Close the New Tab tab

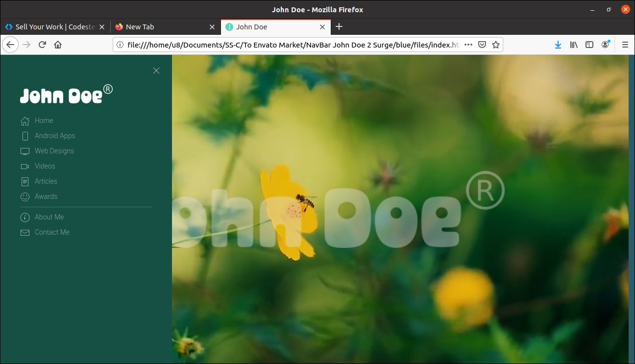tap(212, 27)
